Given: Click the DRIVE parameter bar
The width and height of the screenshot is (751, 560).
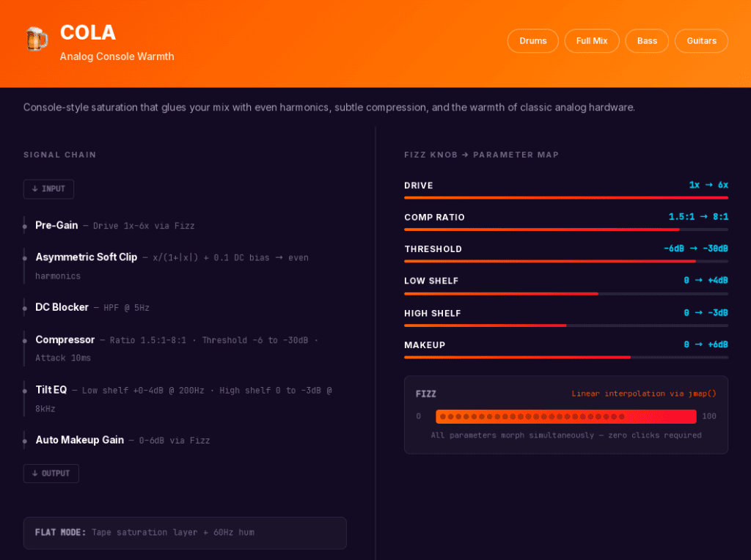Looking at the screenshot, I should coord(565,198).
